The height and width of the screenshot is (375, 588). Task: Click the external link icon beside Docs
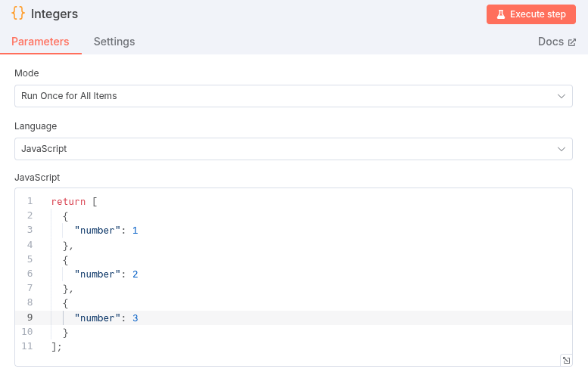pos(571,42)
